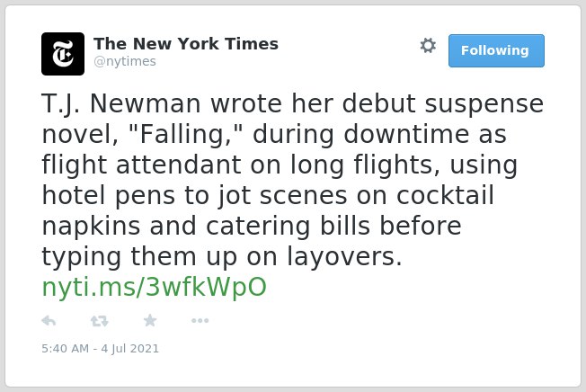Retweet the T.J. Newman tweet
The height and width of the screenshot is (392, 586).
point(100,321)
